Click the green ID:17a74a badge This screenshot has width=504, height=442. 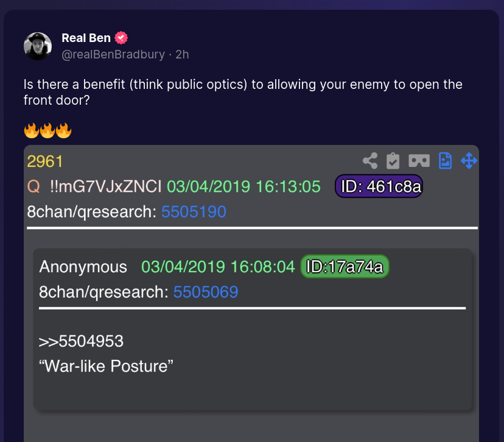click(345, 267)
